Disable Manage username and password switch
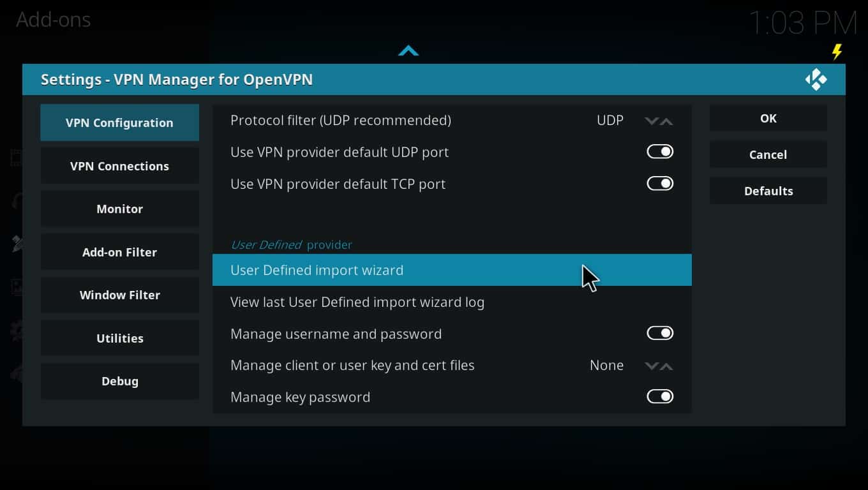The width and height of the screenshot is (868, 490). (x=660, y=333)
